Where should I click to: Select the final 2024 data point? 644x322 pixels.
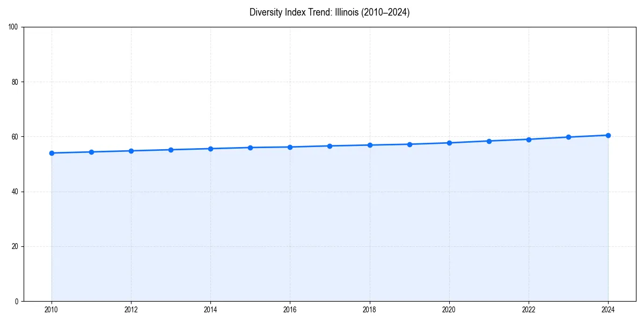608,134
